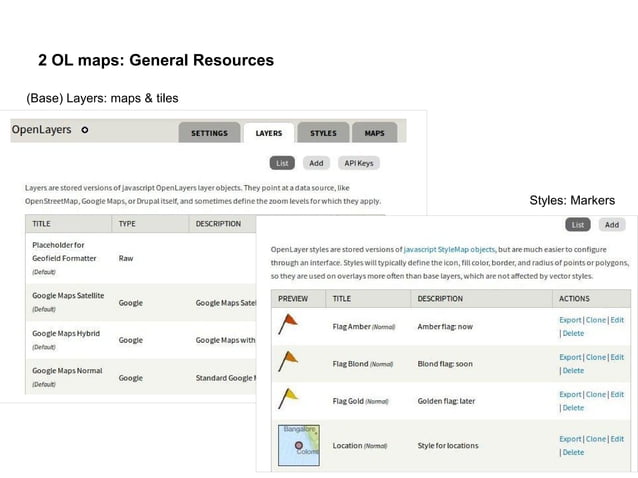Click the 'Amber flag: now' description
Viewport: 638px width, 478px height.
click(445, 326)
